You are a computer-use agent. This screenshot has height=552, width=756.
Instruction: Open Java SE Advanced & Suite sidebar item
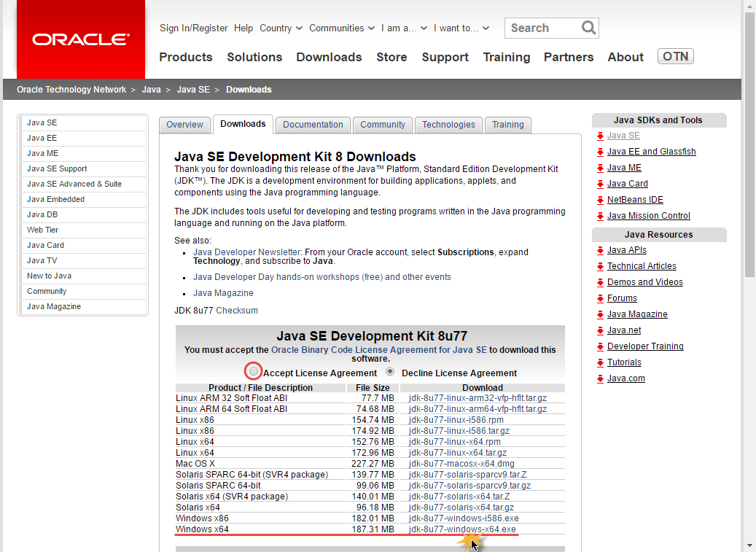pyautogui.click(x=84, y=184)
